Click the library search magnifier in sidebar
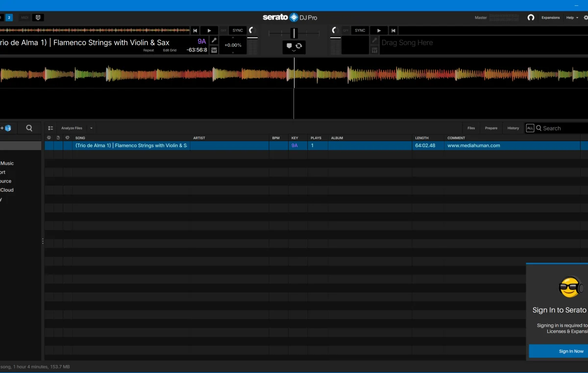 tap(29, 128)
